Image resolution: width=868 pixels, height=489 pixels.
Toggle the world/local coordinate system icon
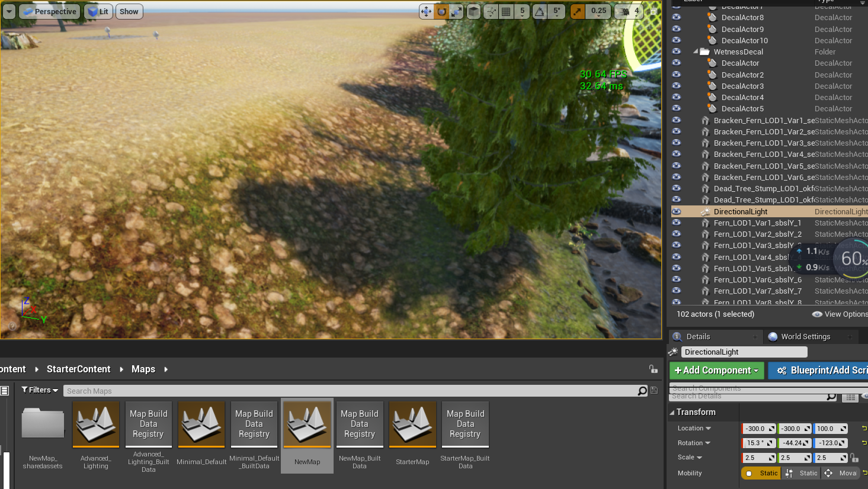click(x=473, y=11)
